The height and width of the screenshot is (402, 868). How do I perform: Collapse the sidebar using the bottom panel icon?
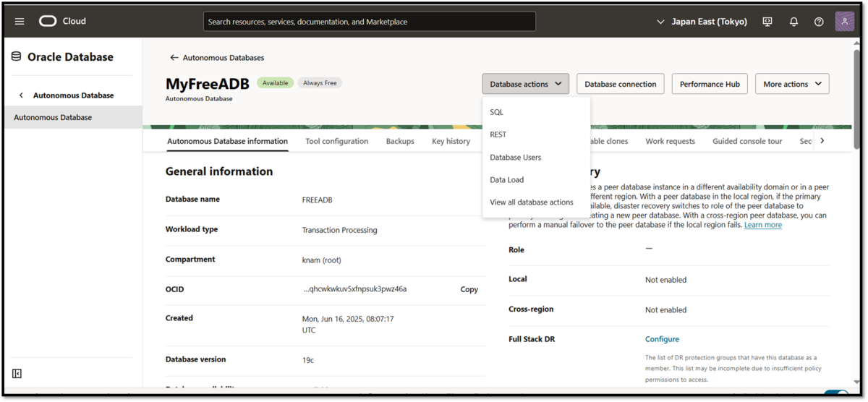[x=17, y=373]
